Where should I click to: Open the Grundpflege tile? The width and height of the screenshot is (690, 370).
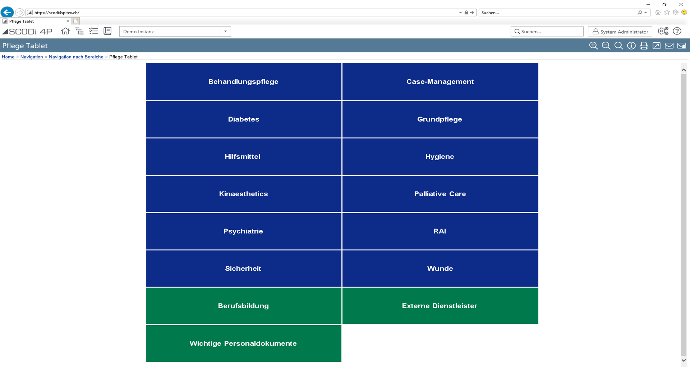point(440,119)
